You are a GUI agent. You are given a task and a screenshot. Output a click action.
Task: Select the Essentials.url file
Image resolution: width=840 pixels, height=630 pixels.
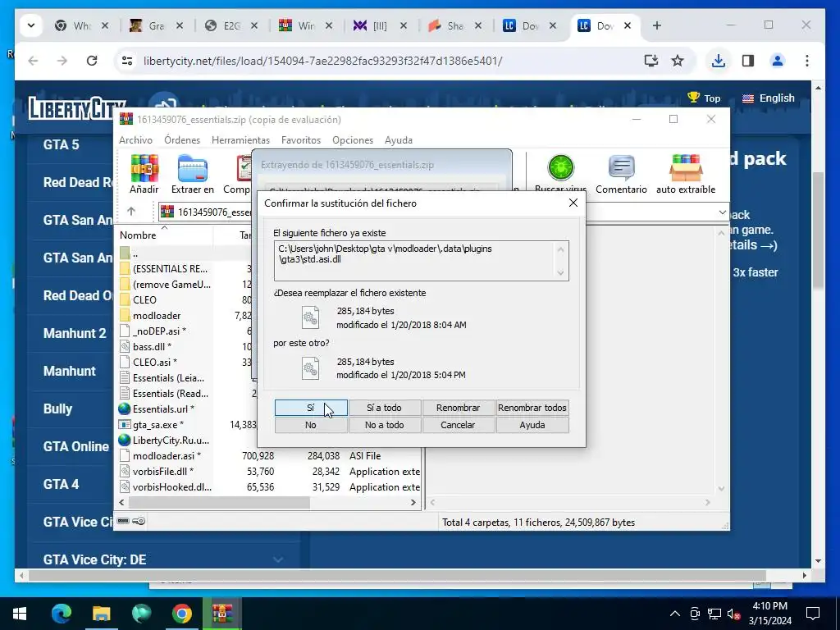[163, 409]
